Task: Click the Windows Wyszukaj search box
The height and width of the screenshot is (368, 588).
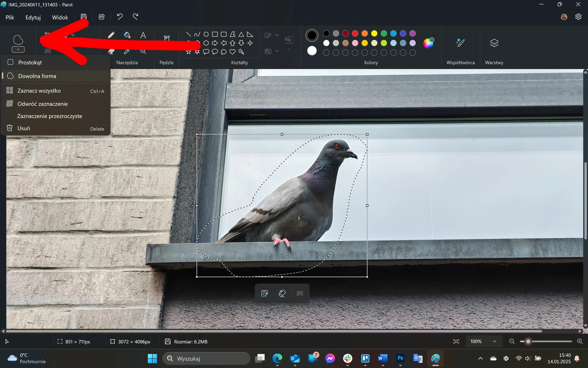Action: coord(206,359)
